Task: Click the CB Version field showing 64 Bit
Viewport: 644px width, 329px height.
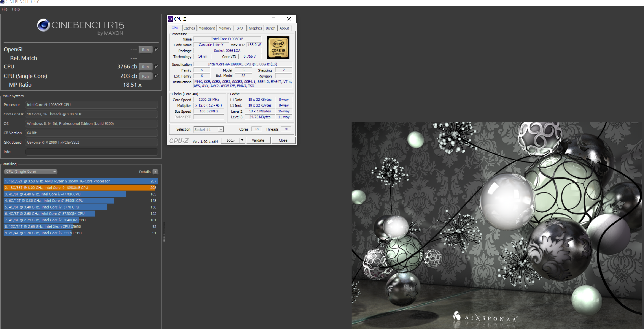Action: (x=92, y=133)
